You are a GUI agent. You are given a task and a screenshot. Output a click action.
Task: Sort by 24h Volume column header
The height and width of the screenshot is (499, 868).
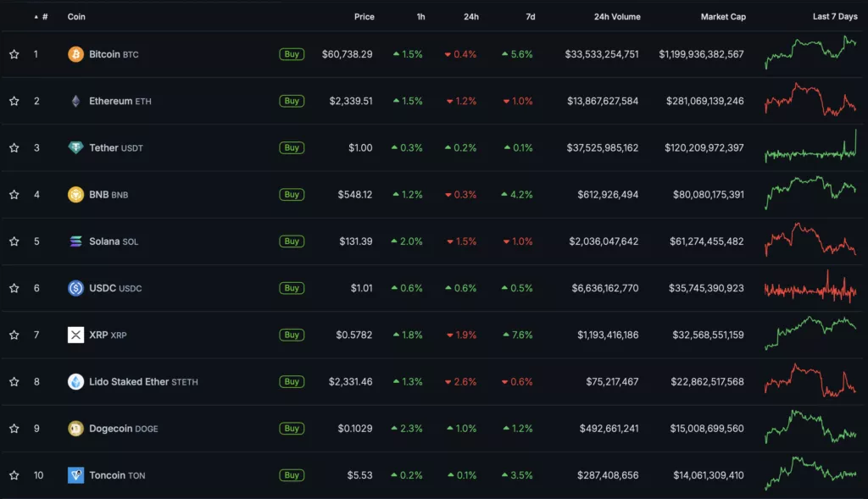pyautogui.click(x=616, y=17)
